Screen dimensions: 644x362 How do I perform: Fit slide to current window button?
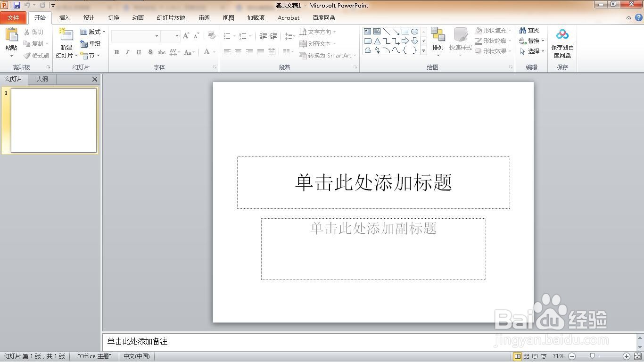click(638, 356)
